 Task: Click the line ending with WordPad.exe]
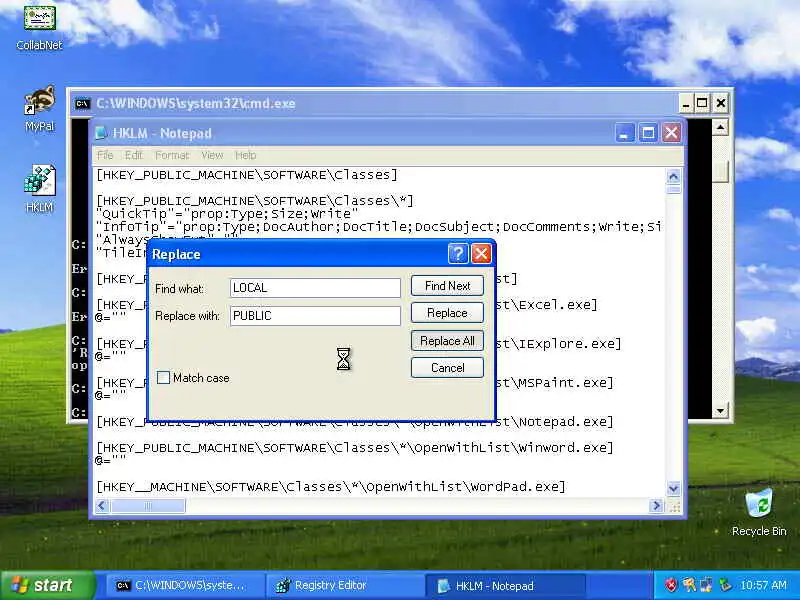click(x=331, y=487)
